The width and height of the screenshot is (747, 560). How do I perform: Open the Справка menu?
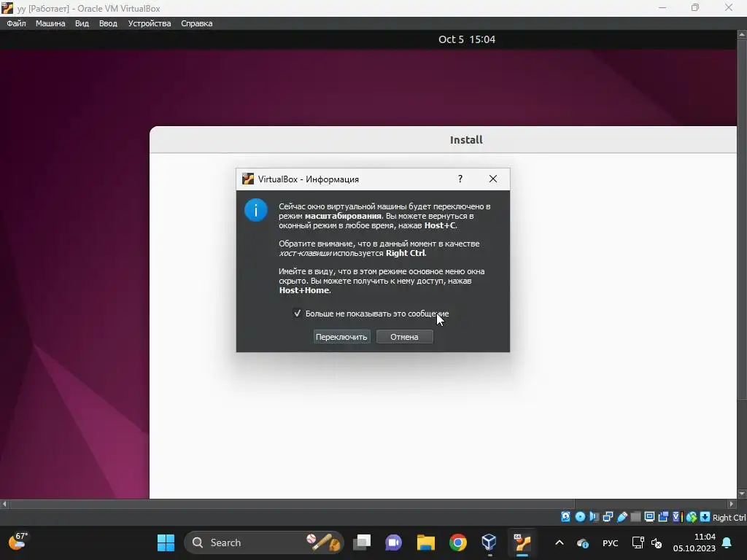[197, 23]
